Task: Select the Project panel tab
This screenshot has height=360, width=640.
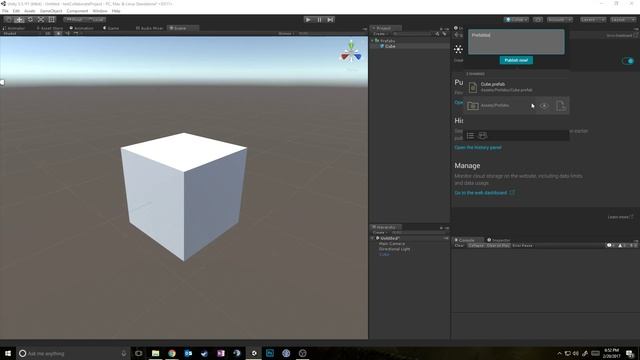Action: tap(385, 28)
